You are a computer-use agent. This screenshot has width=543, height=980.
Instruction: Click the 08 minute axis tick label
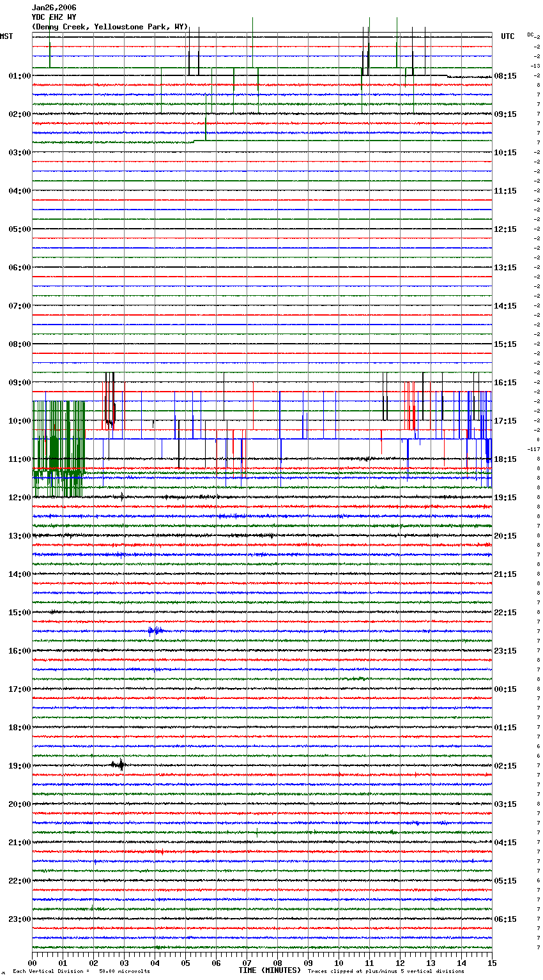[277, 963]
